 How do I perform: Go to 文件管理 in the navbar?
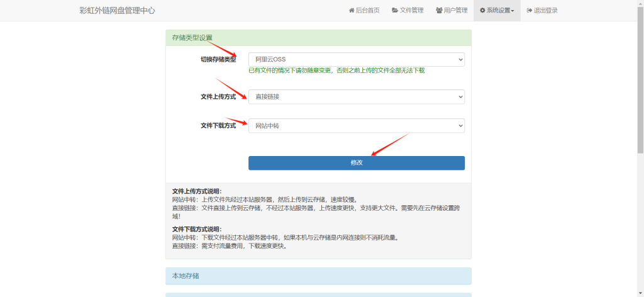(x=408, y=11)
